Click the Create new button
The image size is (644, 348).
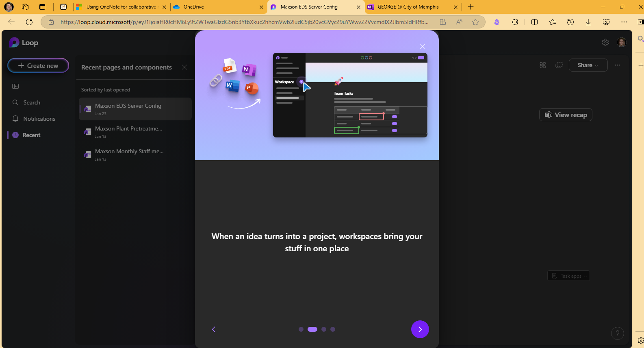point(38,65)
